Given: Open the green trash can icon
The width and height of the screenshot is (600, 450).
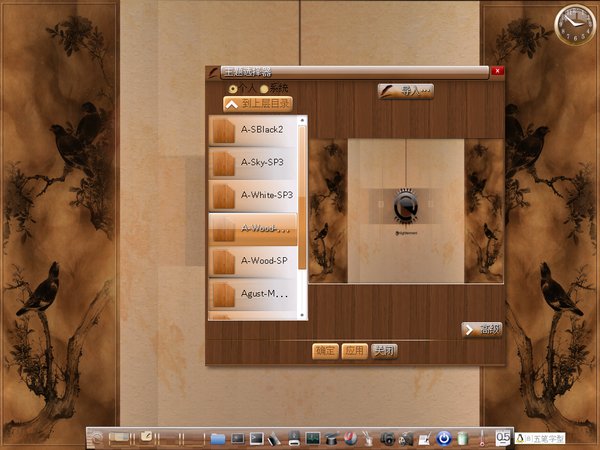Looking at the screenshot, I should pos(462,438).
